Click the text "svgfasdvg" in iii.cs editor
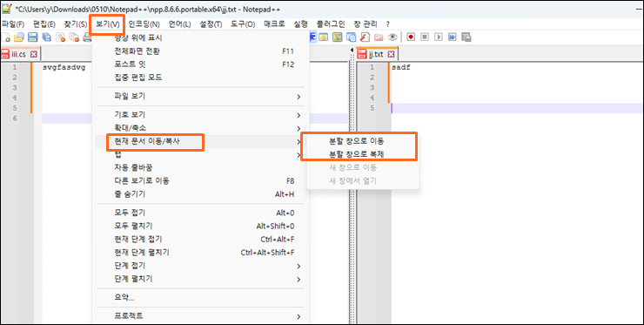Screen dimensions: 644x325 [x=64, y=68]
